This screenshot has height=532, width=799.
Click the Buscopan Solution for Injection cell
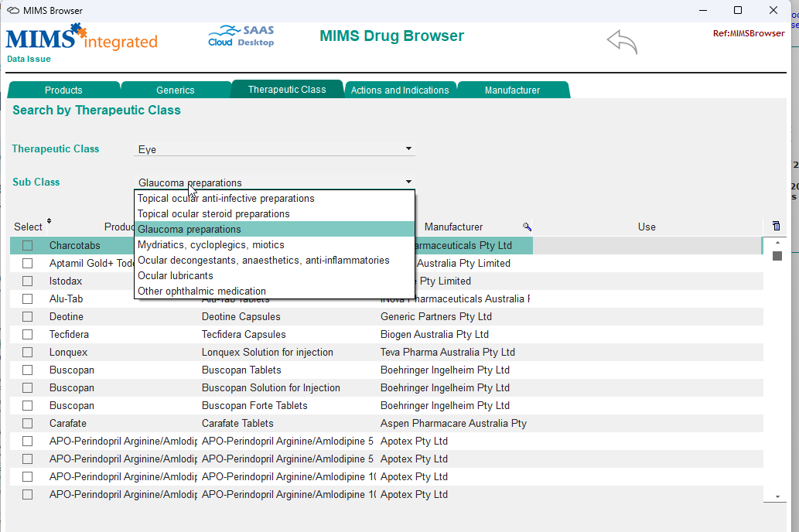tap(271, 388)
